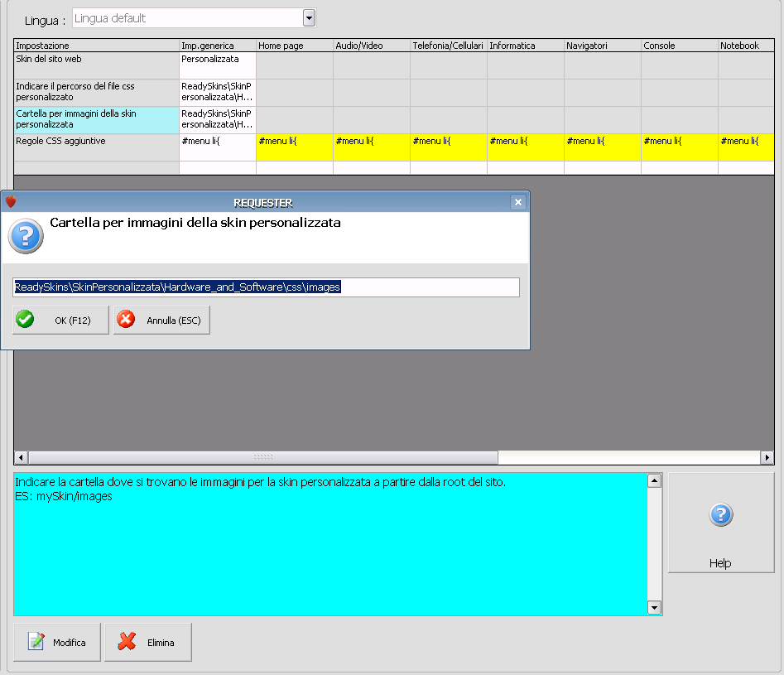Click the Notebook column header
Viewport: 784px width, 675px height.
[x=746, y=46]
